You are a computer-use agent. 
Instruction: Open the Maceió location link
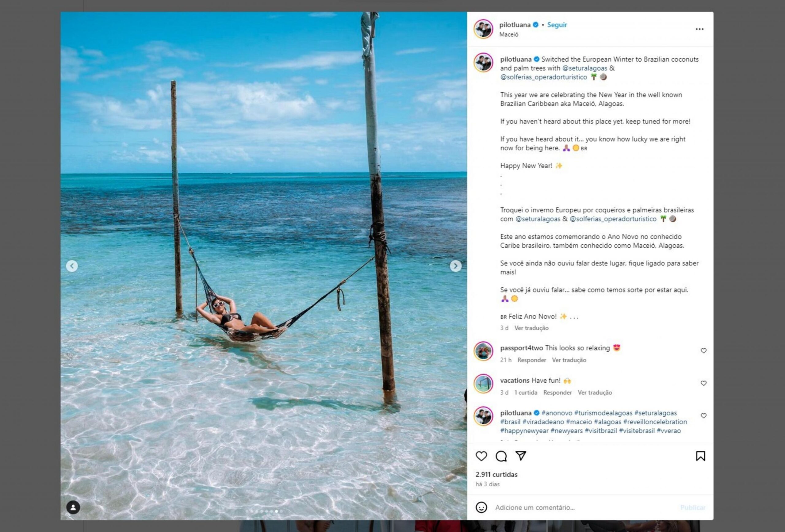(x=509, y=34)
